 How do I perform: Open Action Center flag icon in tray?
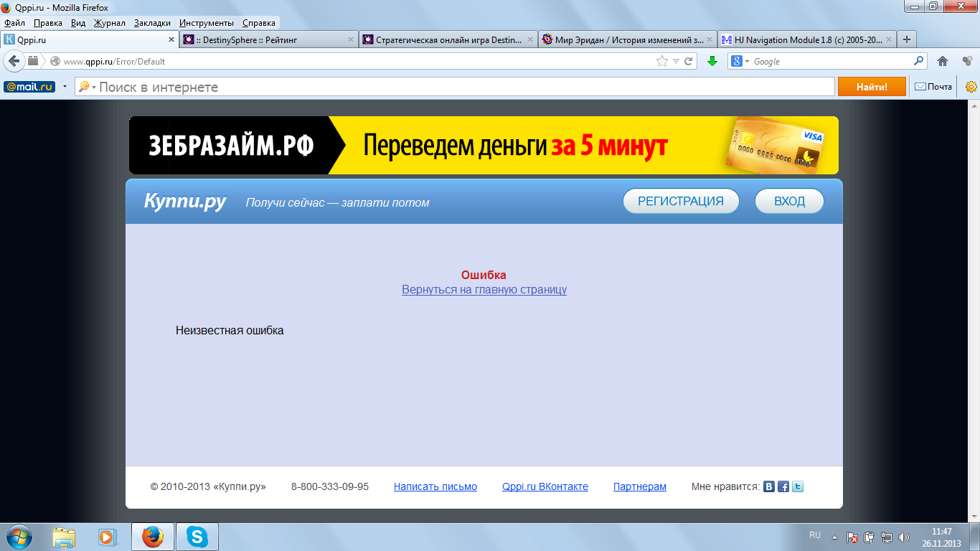click(852, 536)
